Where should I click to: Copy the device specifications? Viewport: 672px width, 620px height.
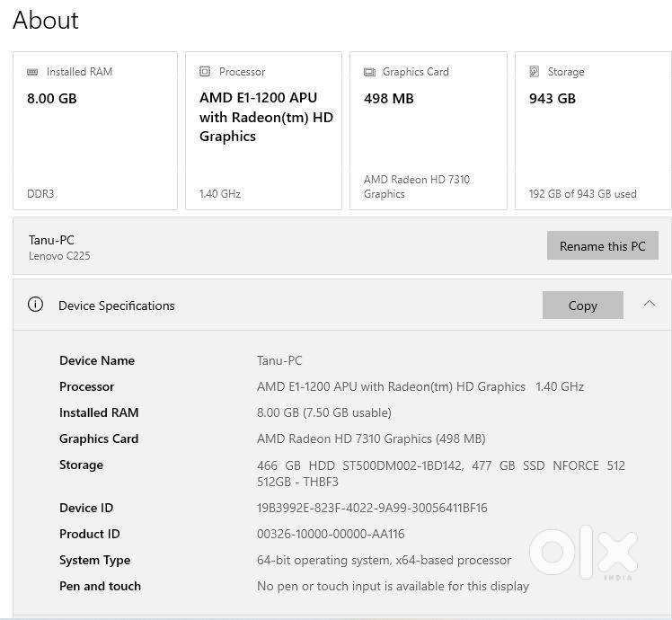pos(583,306)
